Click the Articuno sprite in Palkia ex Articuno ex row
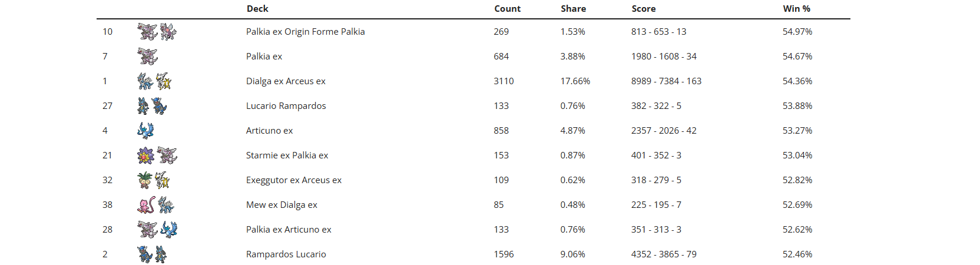The width and height of the screenshot is (980, 265). pyautogui.click(x=169, y=230)
